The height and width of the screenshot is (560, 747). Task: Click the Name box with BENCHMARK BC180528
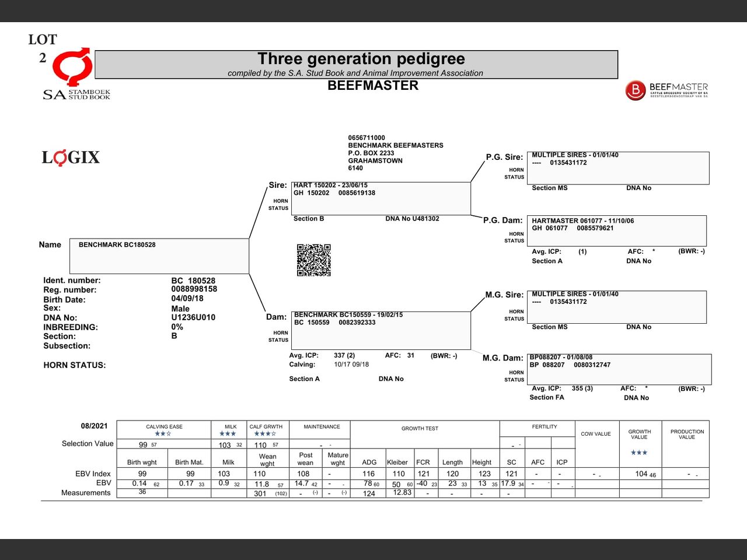tap(159, 256)
